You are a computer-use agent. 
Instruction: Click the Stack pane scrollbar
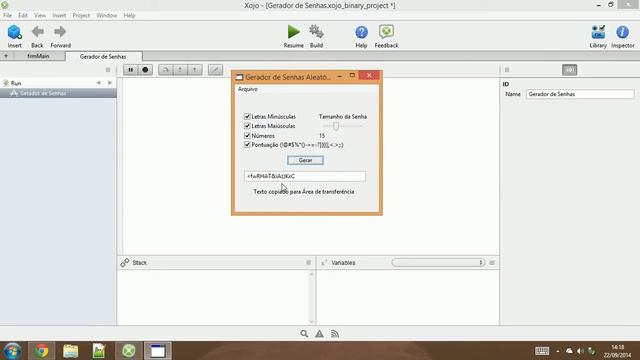311,297
